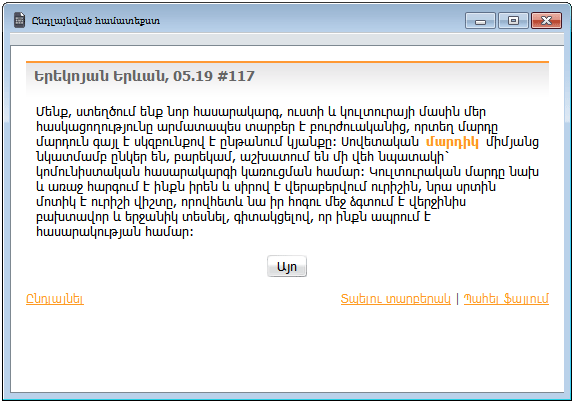Open the Տպելու տարբերակ link

coord(395,299)
